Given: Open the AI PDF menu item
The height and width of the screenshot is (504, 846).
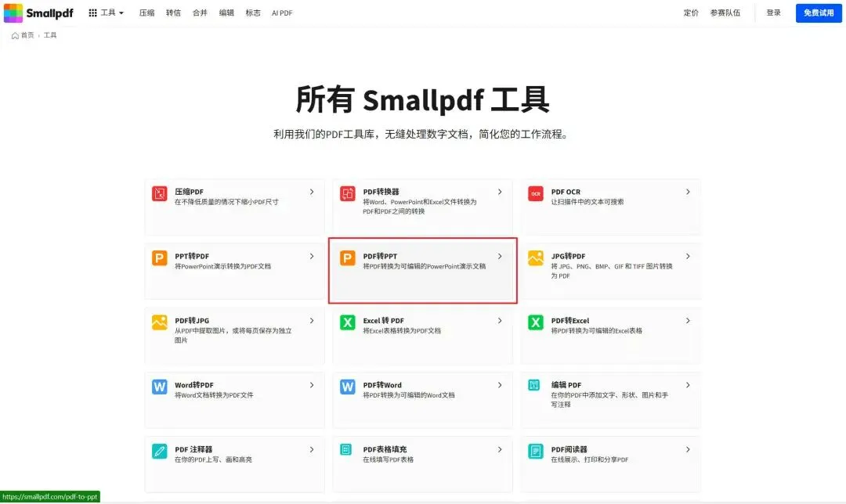Looking at the screenshot, I should click(x=282, y=13).
